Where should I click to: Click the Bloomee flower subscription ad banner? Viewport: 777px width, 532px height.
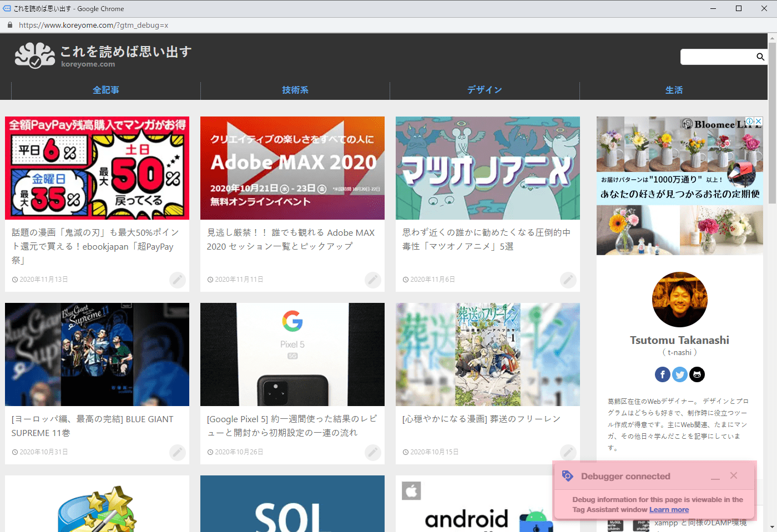[680, 186]
